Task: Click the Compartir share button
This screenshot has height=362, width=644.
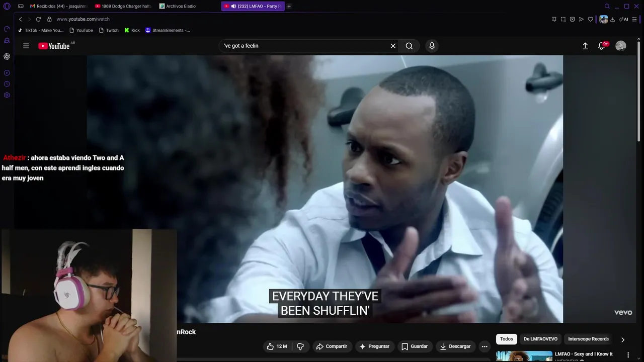Action: pos(332,346)
